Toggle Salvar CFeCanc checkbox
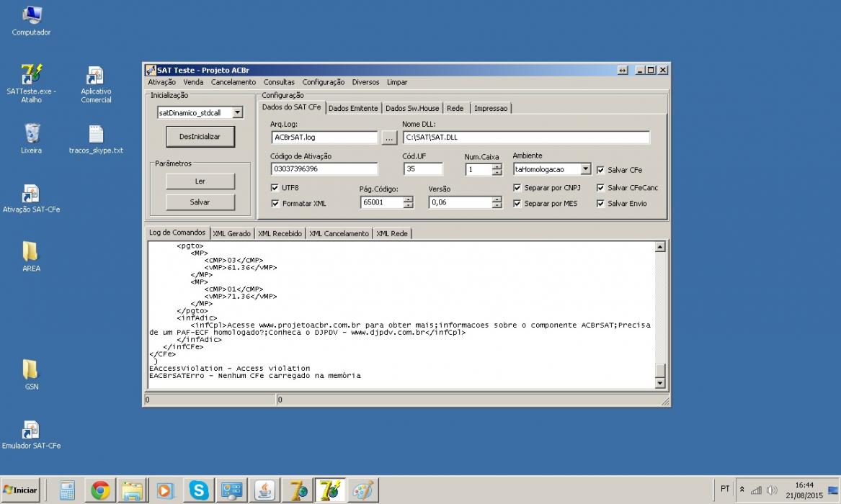 601,188
